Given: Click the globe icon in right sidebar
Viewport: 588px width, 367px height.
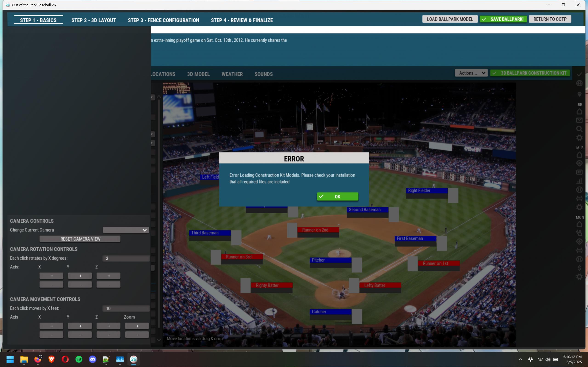Looking at the screenshot, I should 579,83.
